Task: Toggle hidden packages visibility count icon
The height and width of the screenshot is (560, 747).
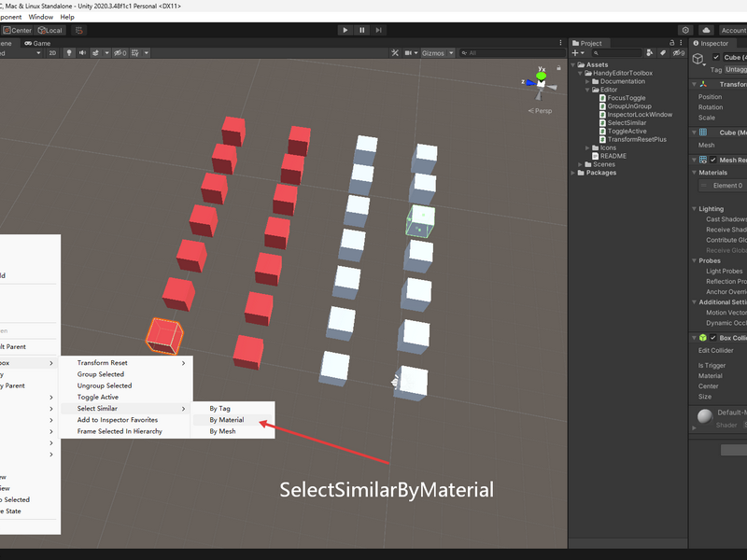Action: coord(679,53)
